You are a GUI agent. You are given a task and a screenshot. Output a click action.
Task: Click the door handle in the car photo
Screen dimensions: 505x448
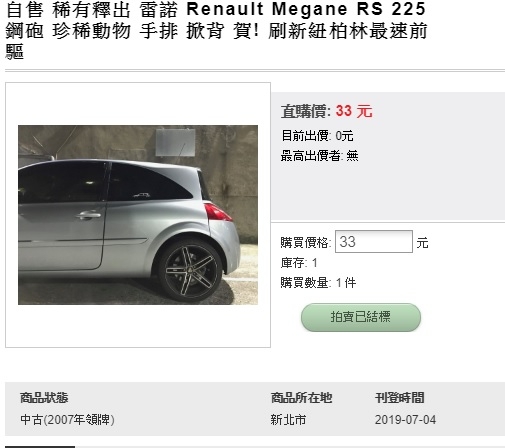pos(88,215)
